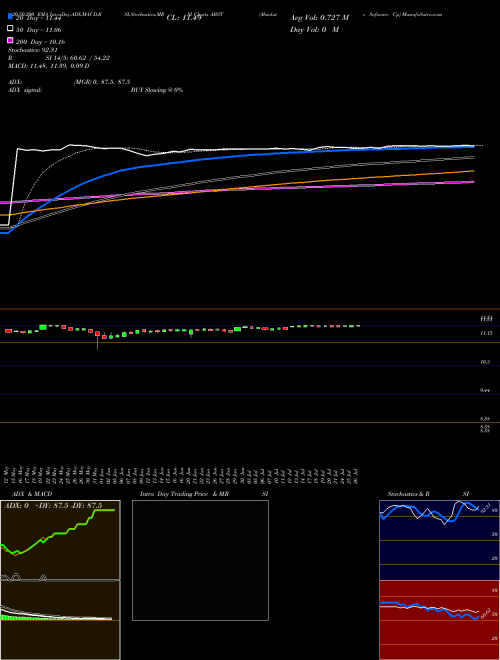Click the '200 Day - 10.16' legend text
The width and height of the screenshot is (500, 660).
[40, 42]
